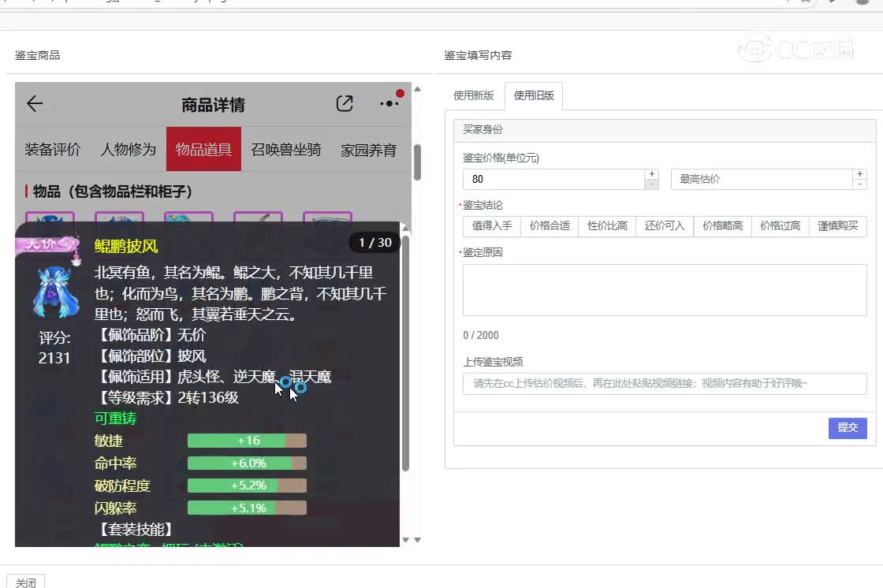Click the 鉴宝价格 input showing 80

[553, 179]
